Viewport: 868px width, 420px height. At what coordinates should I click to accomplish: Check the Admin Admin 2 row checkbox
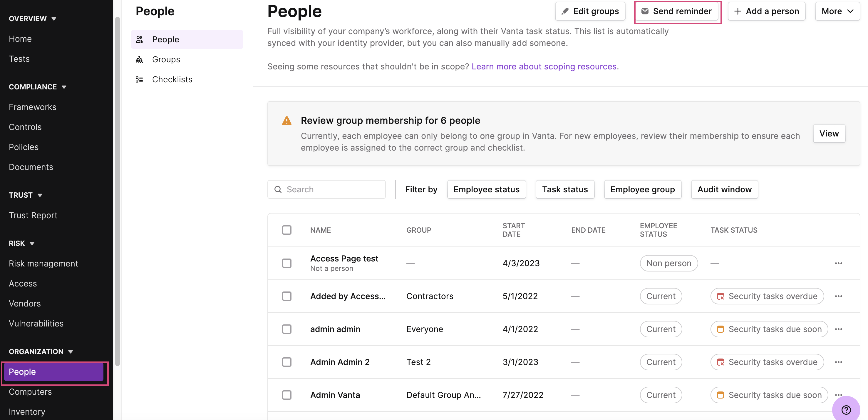pos(287,362)
